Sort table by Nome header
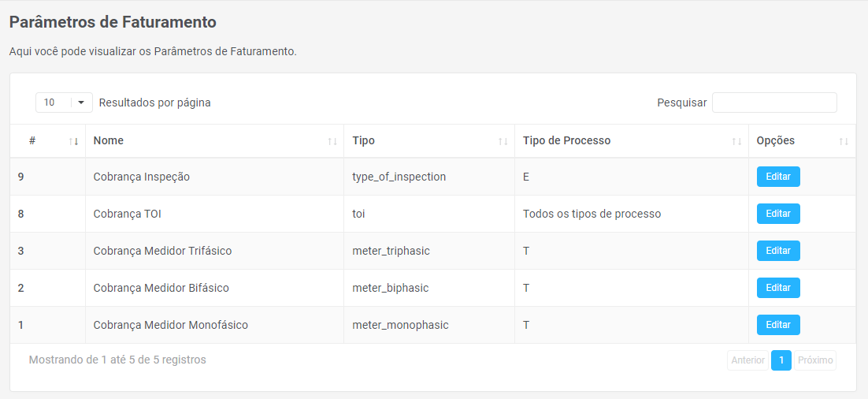Screen dimensions: 868x399 109,140
